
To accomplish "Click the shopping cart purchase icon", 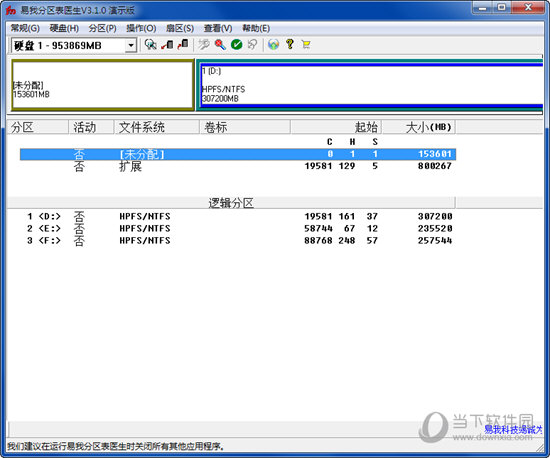I will pos(306,45).
